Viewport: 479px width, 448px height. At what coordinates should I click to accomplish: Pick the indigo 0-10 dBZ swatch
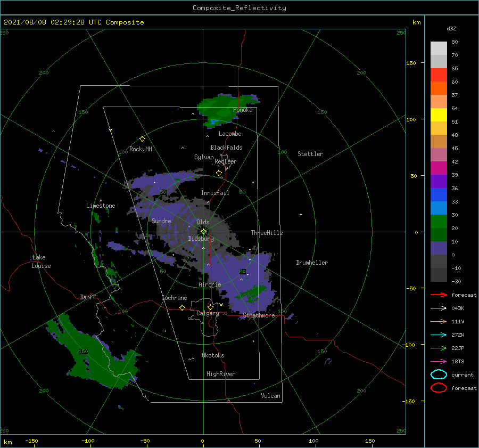(x=439, y=248)
